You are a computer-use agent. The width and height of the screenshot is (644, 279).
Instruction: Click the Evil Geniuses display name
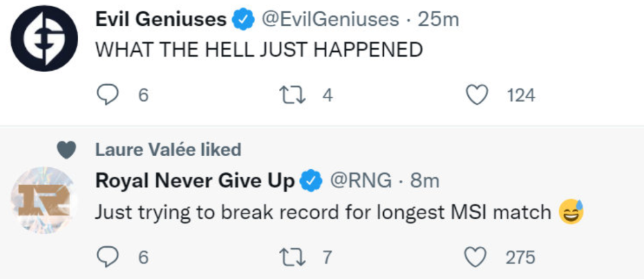pyautogui.click(x=160, y=20)
